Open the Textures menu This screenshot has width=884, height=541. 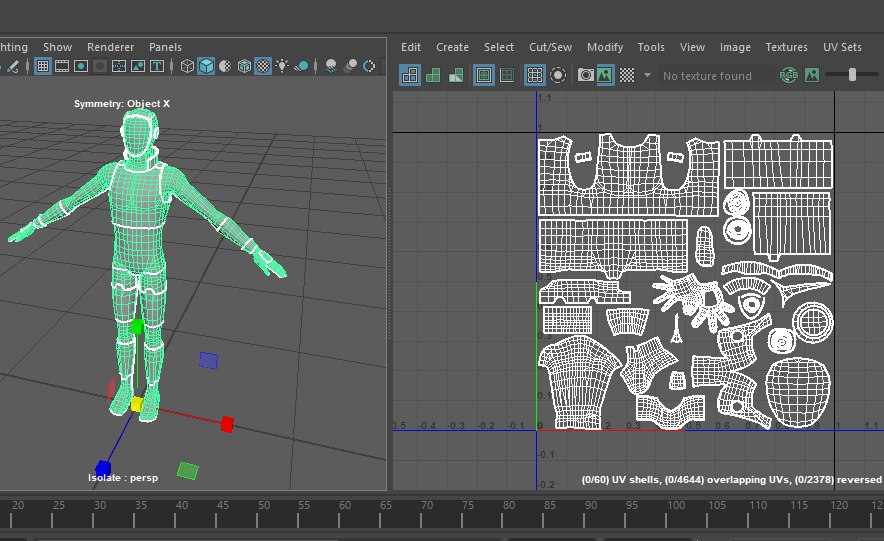[786, 47]
